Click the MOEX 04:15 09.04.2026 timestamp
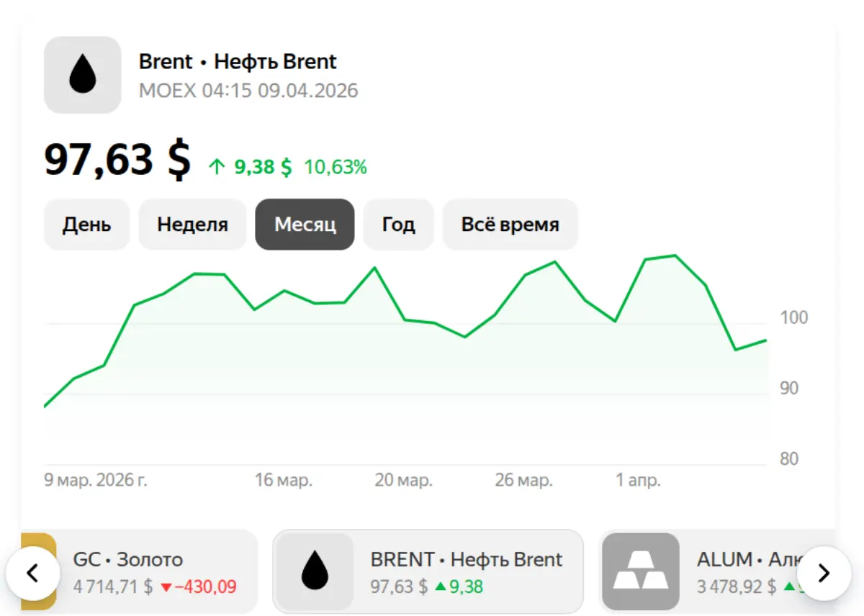This screenshot has height=616, width=864. click(248, 91)
